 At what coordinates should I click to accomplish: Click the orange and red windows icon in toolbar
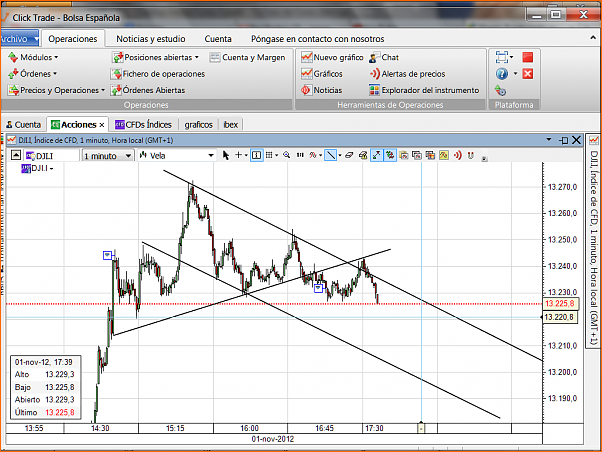tap(430, 155)
